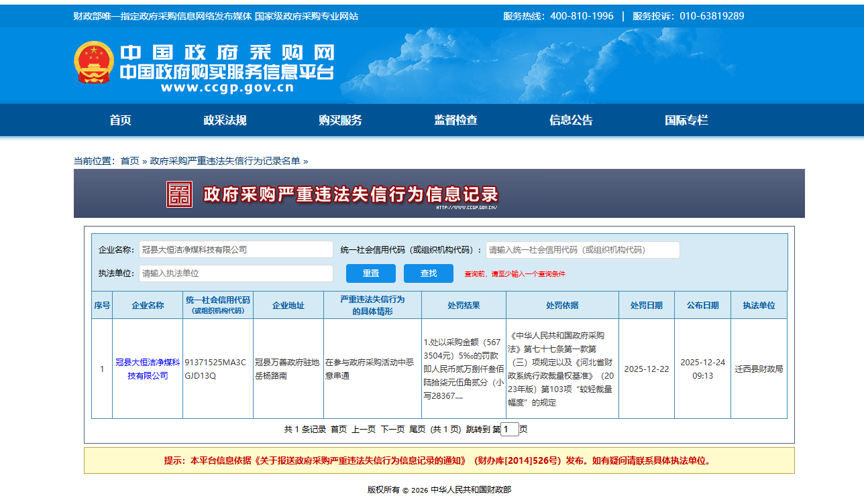Select 监督检查 in the navigation bar
Viewport: 864px width, 504px height.
(x=456, y=120)
